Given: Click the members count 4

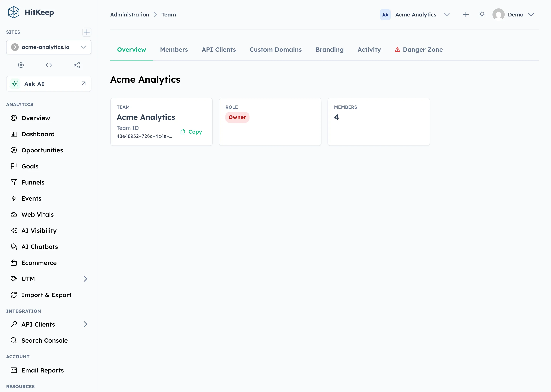Looking at the screenshot, I should click(x=337, y=117).
